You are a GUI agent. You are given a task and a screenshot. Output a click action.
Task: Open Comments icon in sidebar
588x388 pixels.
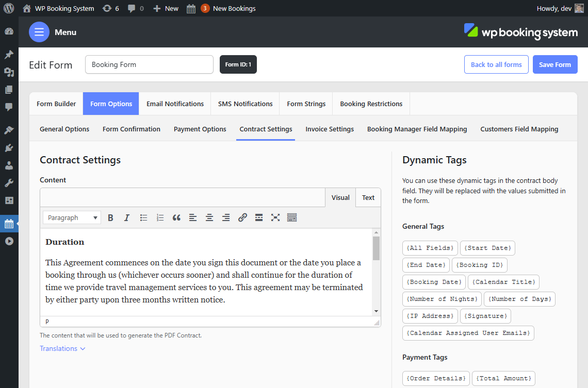[9, 107]
